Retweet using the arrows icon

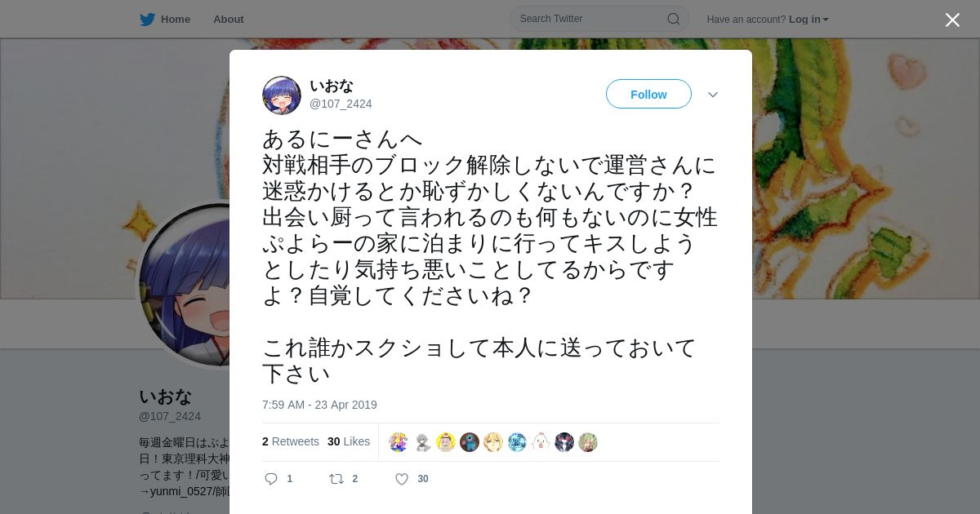pyautogui.click(x=336, y=479)
